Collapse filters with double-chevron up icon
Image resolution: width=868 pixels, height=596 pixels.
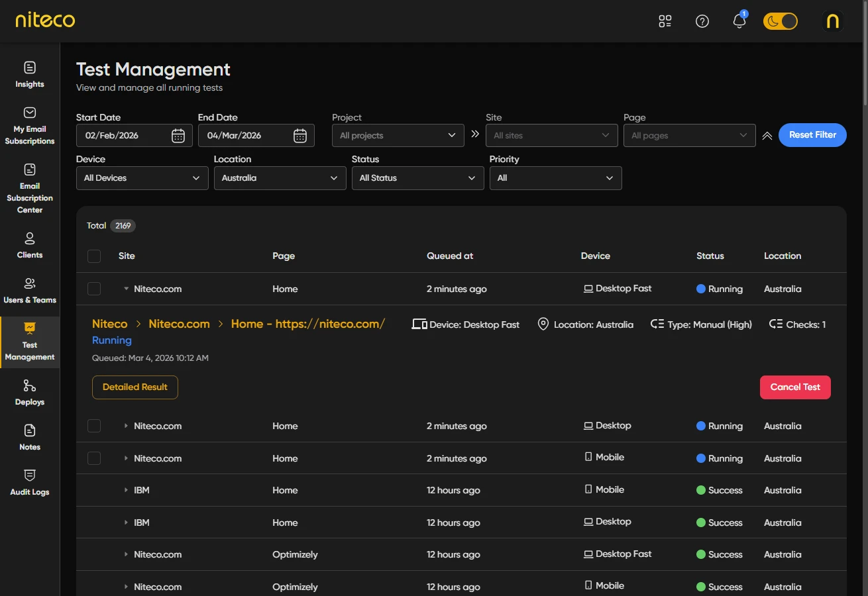coord(767,136)
